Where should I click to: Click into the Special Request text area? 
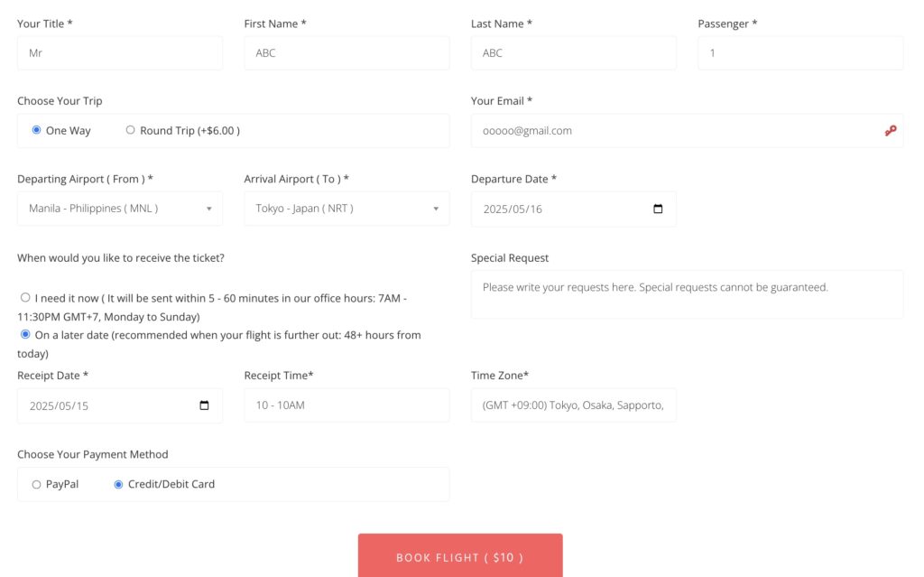tap(687, 294)
